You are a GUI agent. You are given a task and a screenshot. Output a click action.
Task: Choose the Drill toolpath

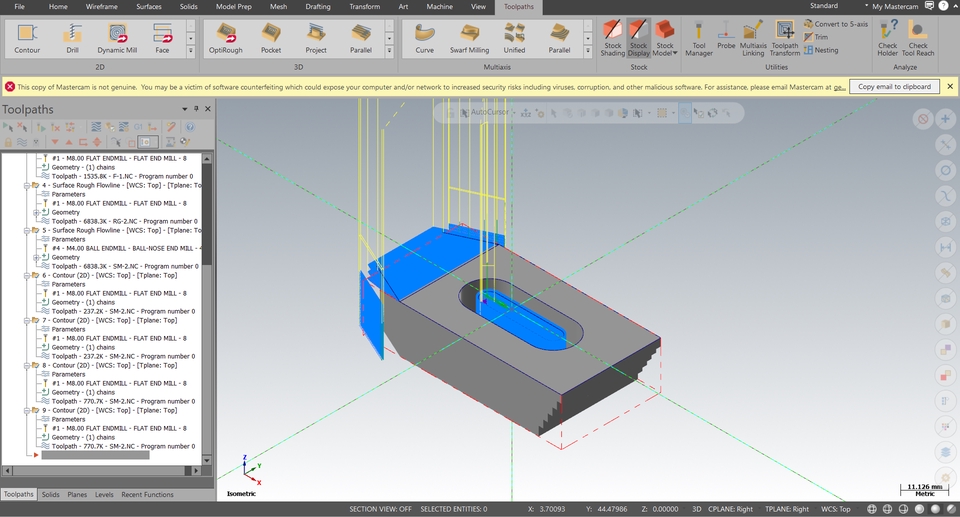[x=72, y=38]
